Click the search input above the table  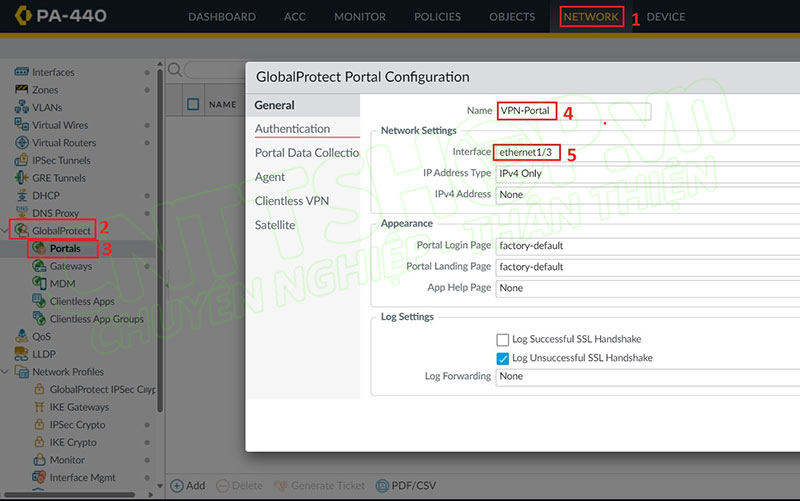click(214, 70)
